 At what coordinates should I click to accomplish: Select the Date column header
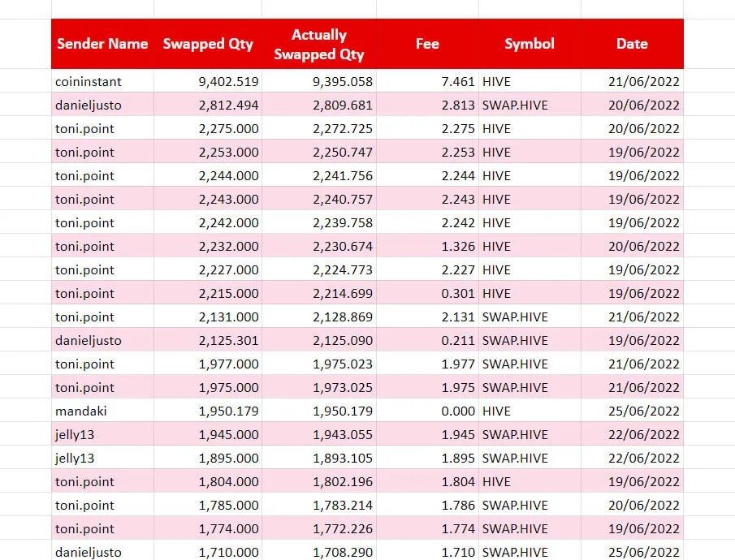tap(632, 44)
